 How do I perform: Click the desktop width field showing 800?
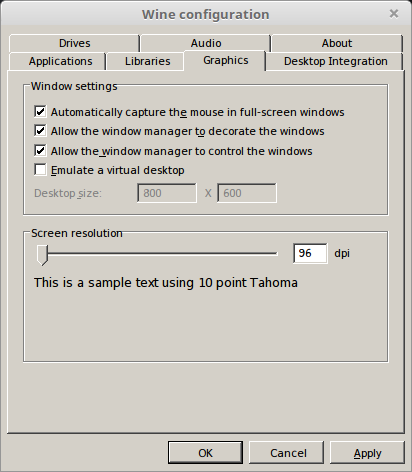click(167, 193)
